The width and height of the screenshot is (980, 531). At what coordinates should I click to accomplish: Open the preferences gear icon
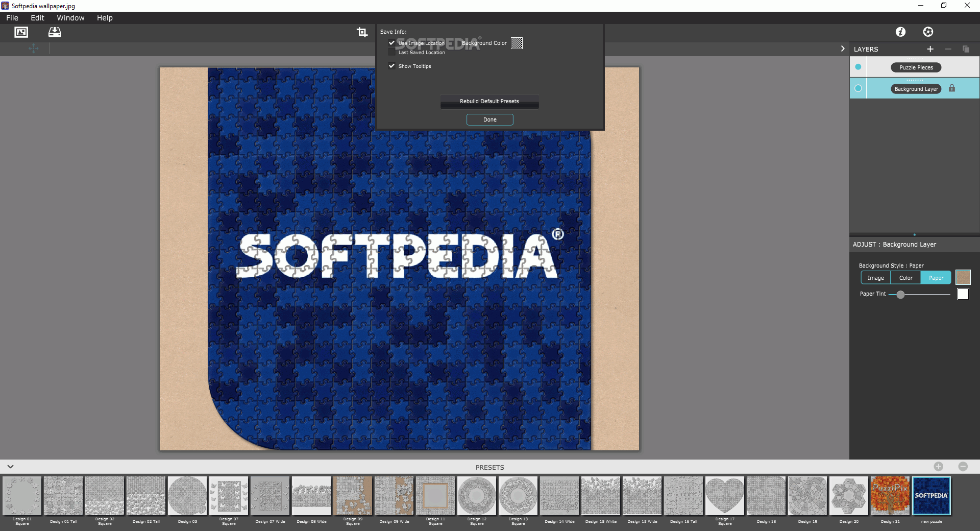tap(928, 32)
